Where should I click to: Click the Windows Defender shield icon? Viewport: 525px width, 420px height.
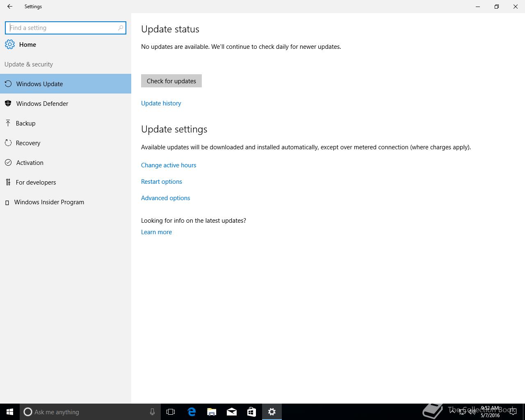pos(8,103)
